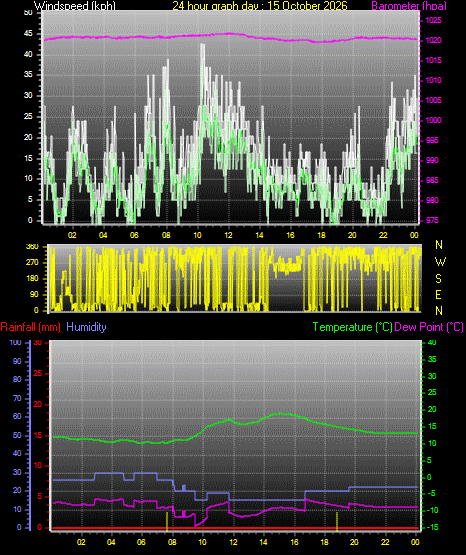The height and width of the screenshot is (555, 466).
Task: Click the '270' wind direction scale value
Action: click(x=32, y=262)
